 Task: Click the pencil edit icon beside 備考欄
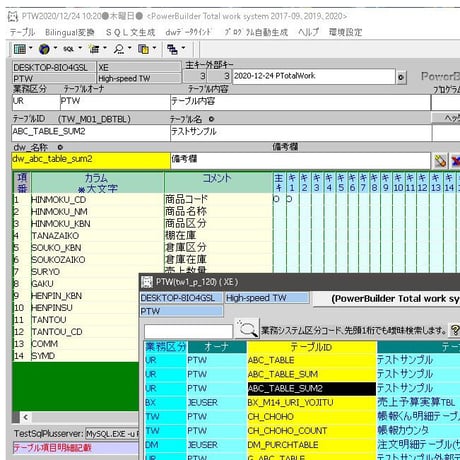(x=441, y=161)
